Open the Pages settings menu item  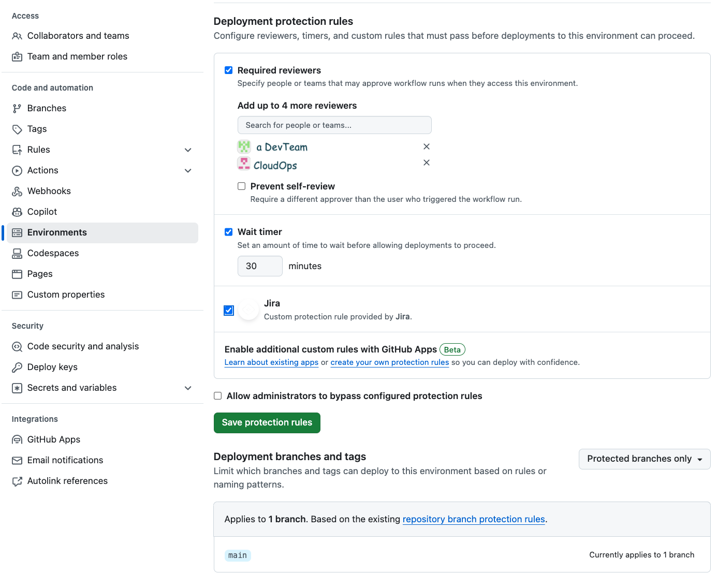point(40,274)
